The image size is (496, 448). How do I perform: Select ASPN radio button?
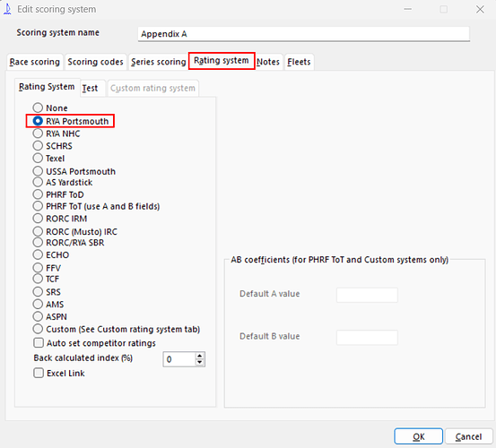pyautogui.click(x=38, y=316)
